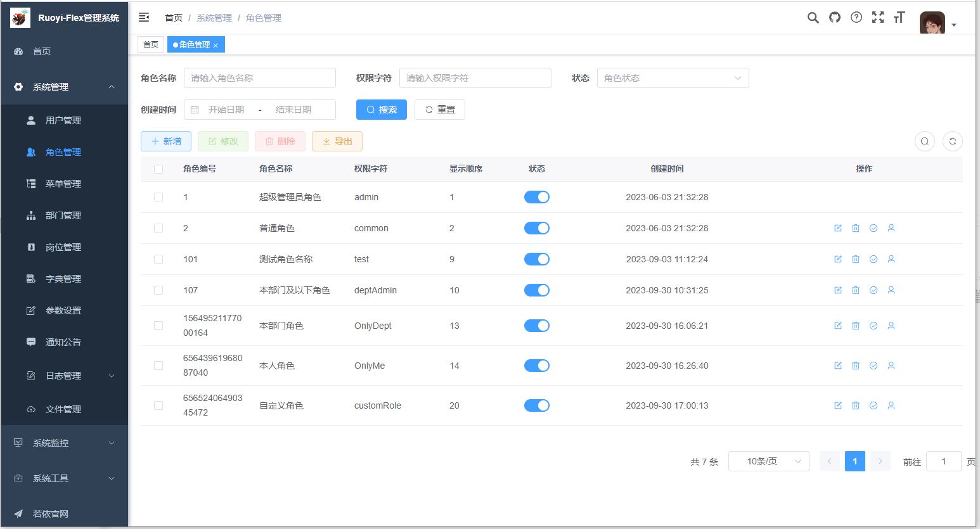Expand the 日志管理 sidebar menu
The height and width of the screenshot is (529, 980).
point(64,375)
